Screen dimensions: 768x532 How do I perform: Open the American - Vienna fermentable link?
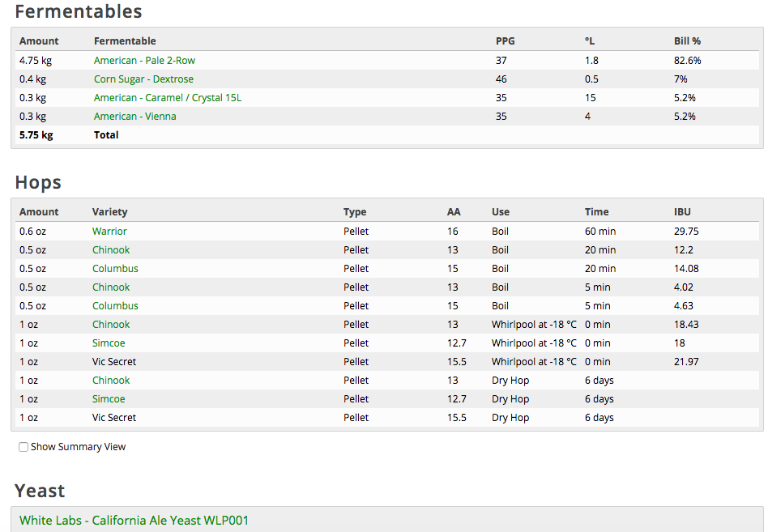click(135, 116)
